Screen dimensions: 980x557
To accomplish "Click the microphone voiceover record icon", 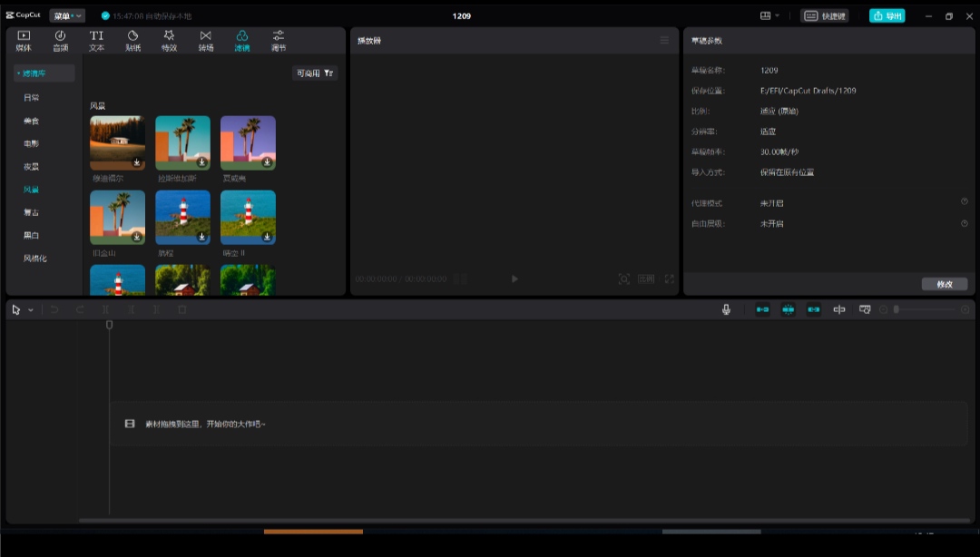I will [x=726, y=309].
